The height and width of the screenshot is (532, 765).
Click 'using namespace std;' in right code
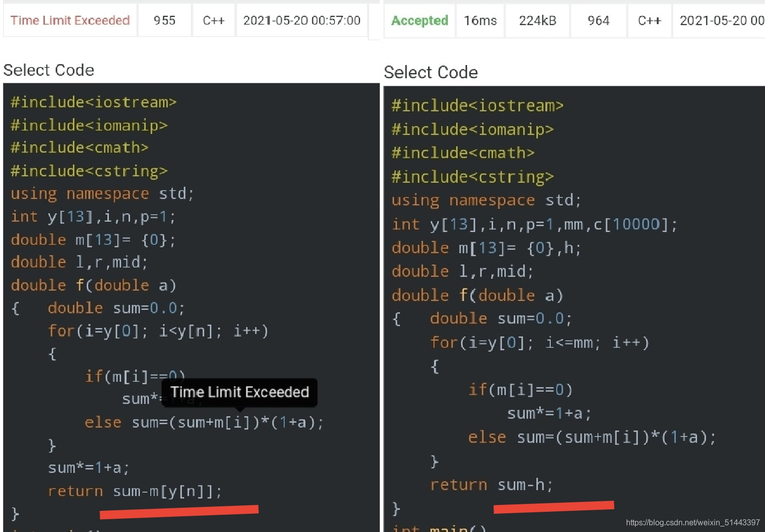pyautogui.click(x=486, y=200)
